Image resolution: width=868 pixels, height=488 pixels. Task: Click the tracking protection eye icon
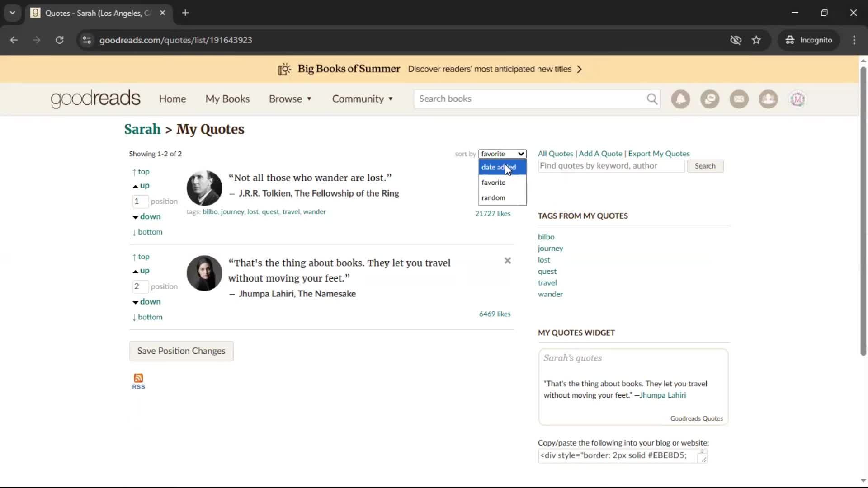pyautogui.click(x=736, y=40)
